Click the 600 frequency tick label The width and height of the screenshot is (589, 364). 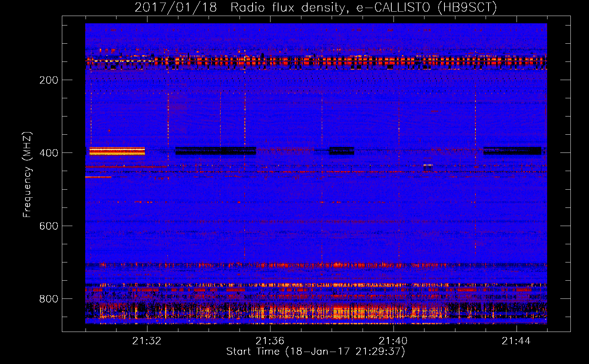(x=49, y=226)
